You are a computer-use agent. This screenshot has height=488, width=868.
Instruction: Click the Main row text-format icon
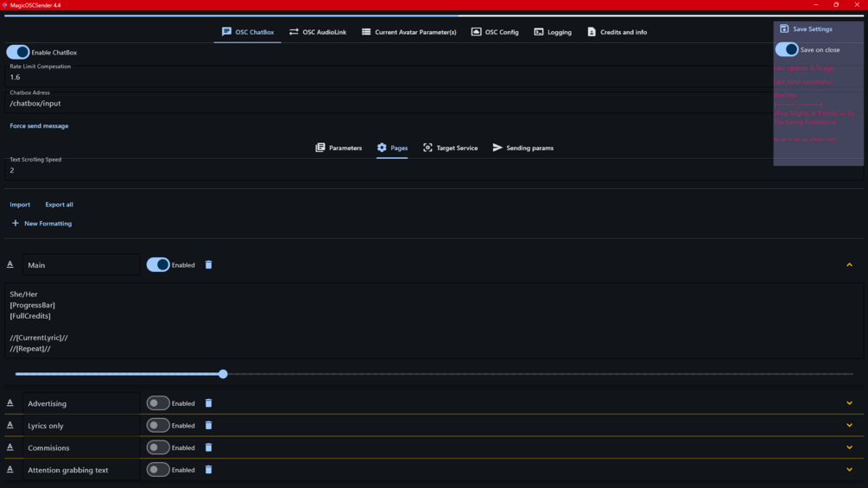[x=10, y=264]
